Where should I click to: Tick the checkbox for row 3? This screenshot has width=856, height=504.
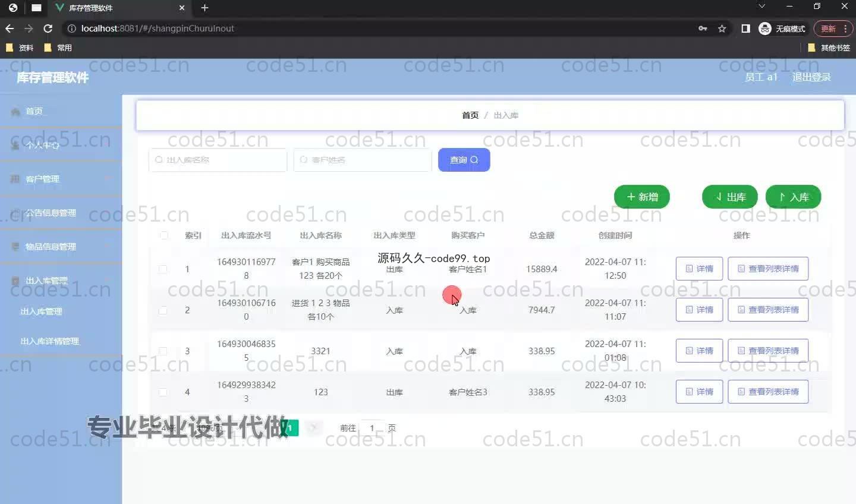click(x=163, y=351)
